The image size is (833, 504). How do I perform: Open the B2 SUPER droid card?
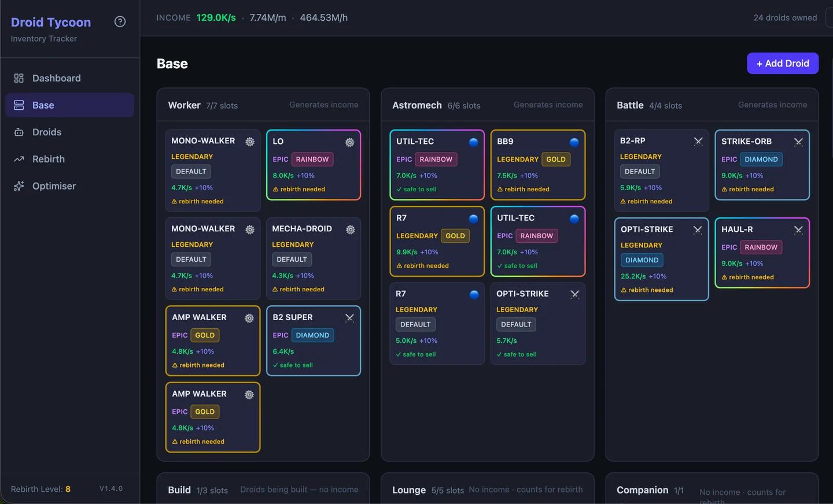click(314, 341)
